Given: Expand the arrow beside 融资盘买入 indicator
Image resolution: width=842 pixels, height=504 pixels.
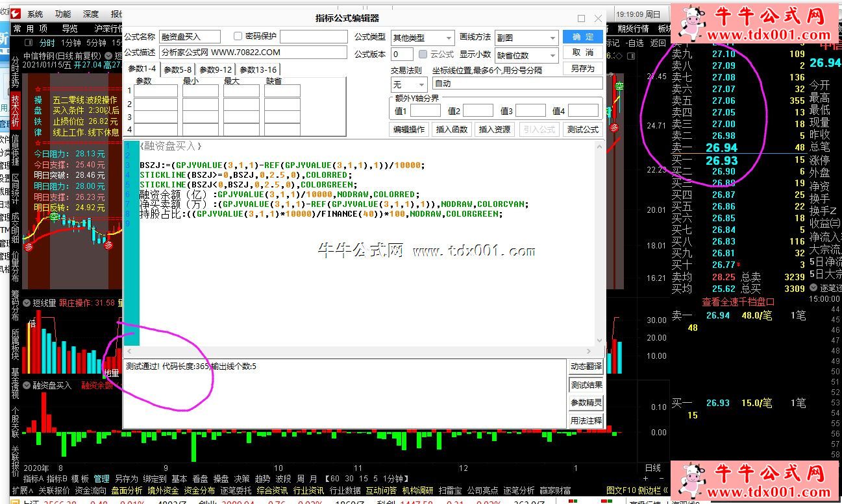Looking at the screenshot, I should [27, 385].
